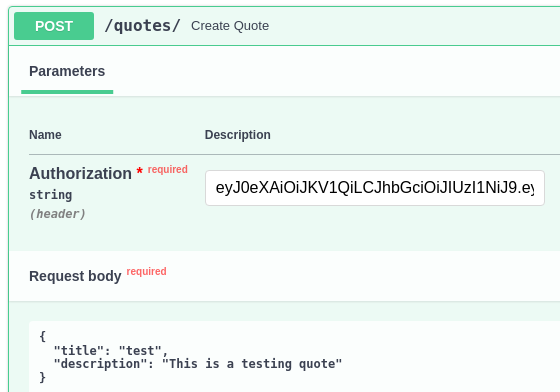Click the green POST method badge
This screenshot has height=392, width=560.
[54, 26]
